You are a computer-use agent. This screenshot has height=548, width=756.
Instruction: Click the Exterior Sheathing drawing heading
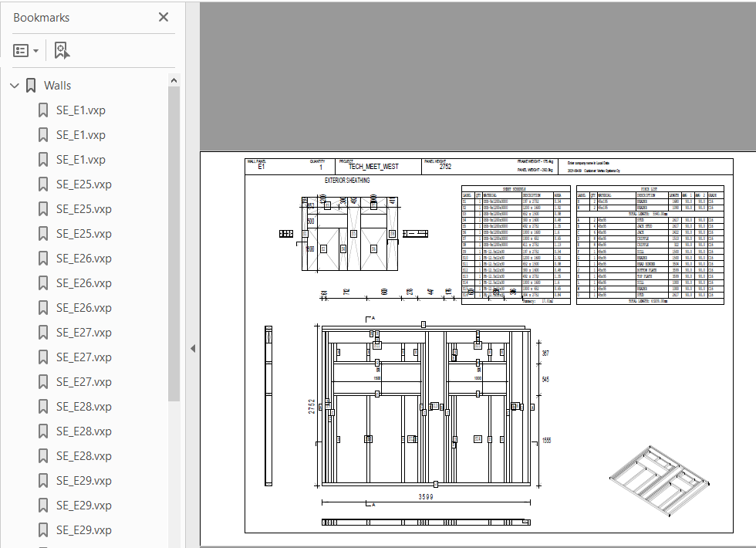[x=347, y=181]
